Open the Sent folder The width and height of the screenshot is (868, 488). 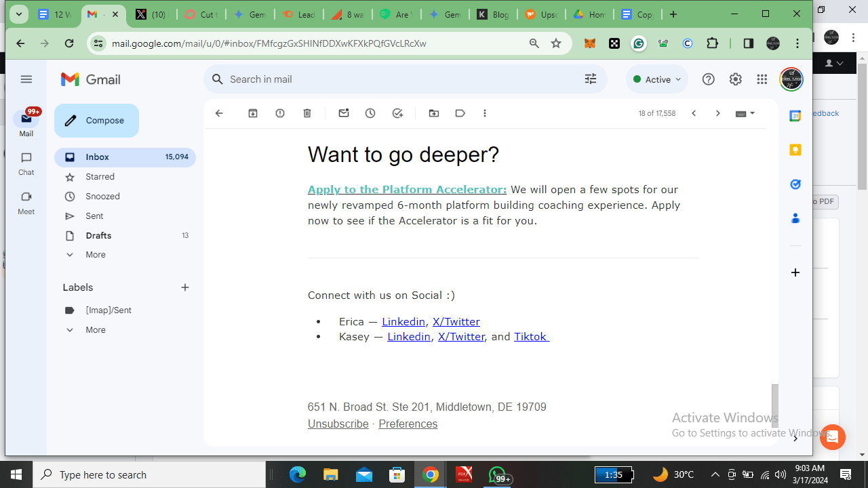125,216
